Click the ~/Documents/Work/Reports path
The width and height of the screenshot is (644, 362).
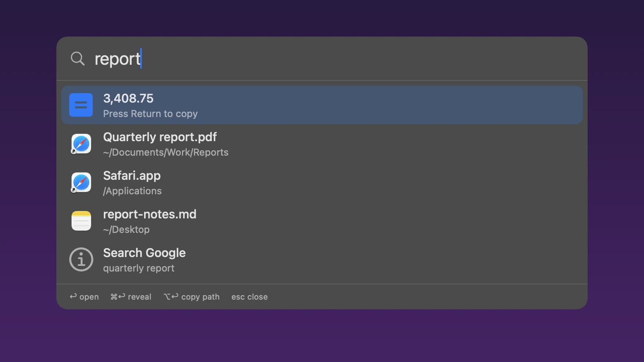click(165, 152)
